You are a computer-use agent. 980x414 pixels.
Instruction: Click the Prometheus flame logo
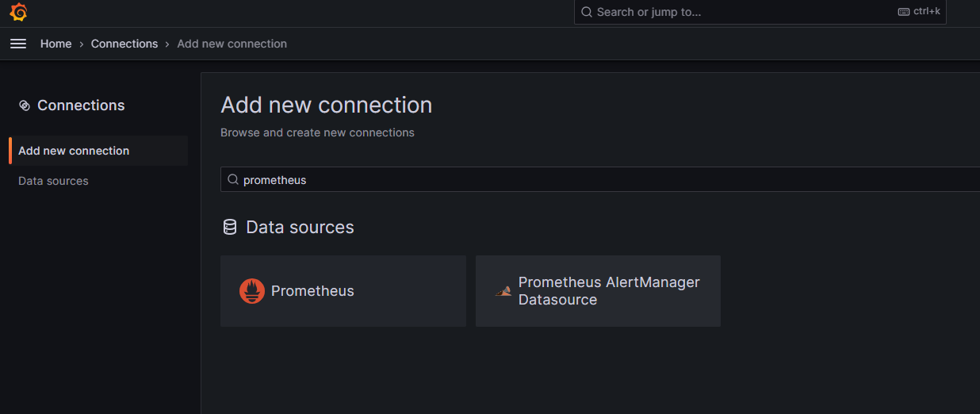click(x=252, y=291)
